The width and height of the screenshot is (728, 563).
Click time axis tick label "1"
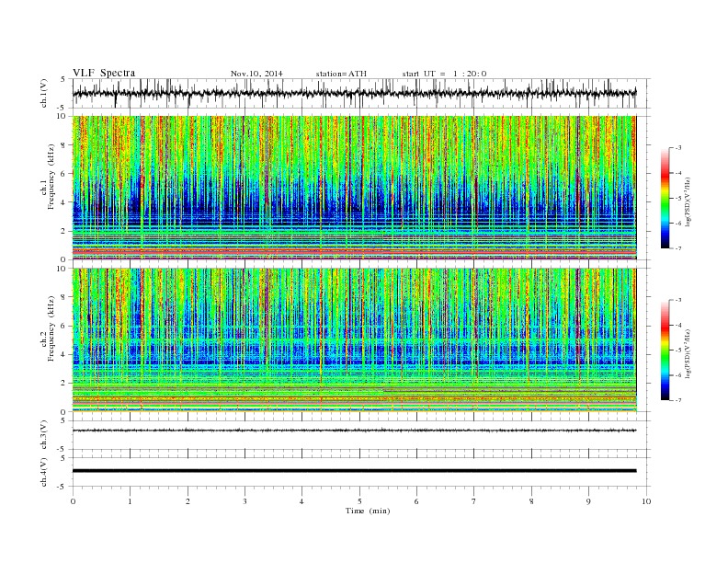pyautogui.click(x=130, y=501)
